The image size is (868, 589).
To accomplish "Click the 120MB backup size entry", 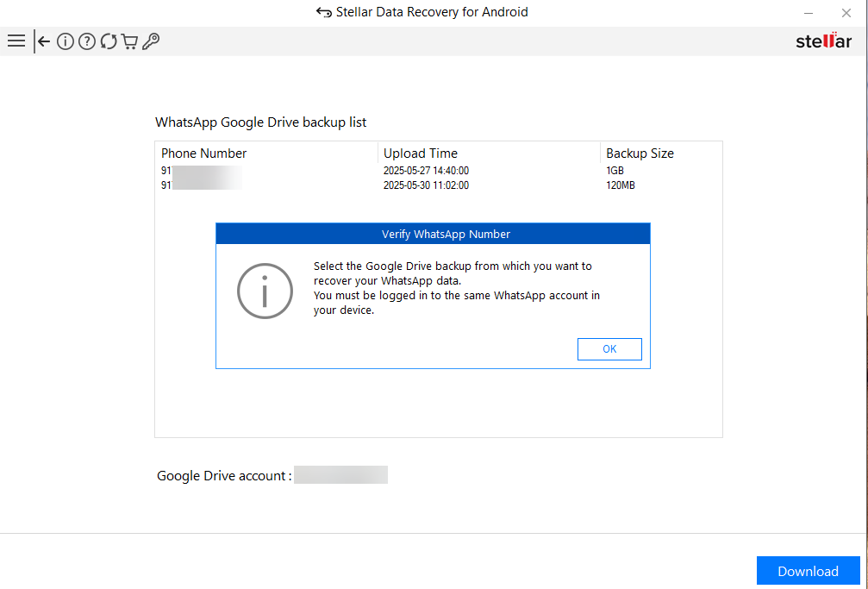I will pos(621,185).
